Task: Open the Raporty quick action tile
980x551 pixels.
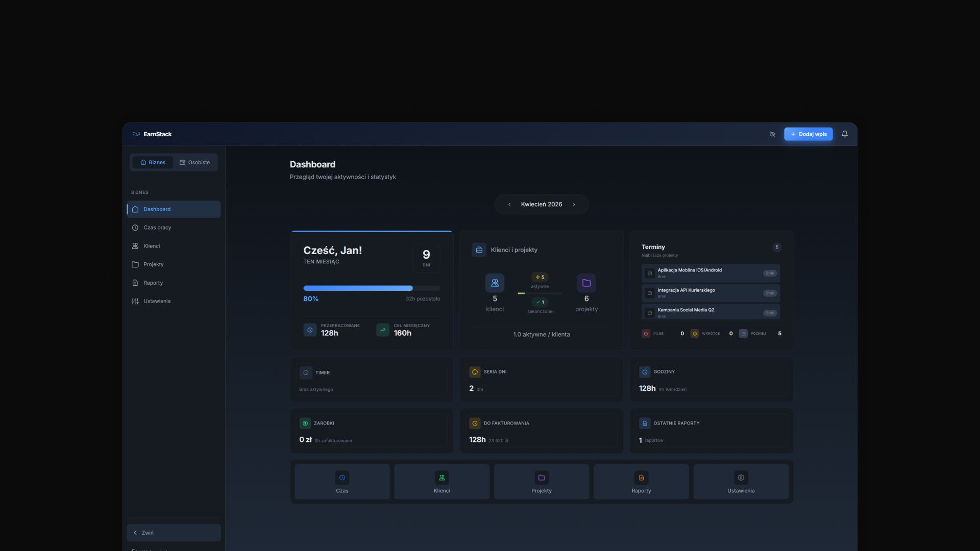Action: (641, 482)
